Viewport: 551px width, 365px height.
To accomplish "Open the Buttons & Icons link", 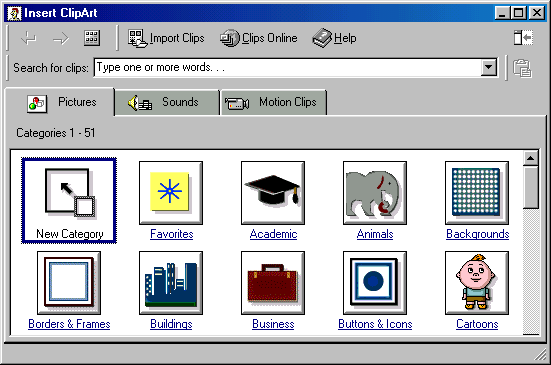I will pyautogui.click(x=375, y=324).
